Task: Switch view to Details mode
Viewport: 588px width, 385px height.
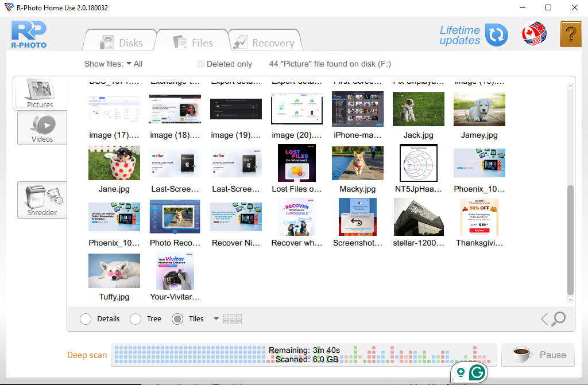Action: 86,318
